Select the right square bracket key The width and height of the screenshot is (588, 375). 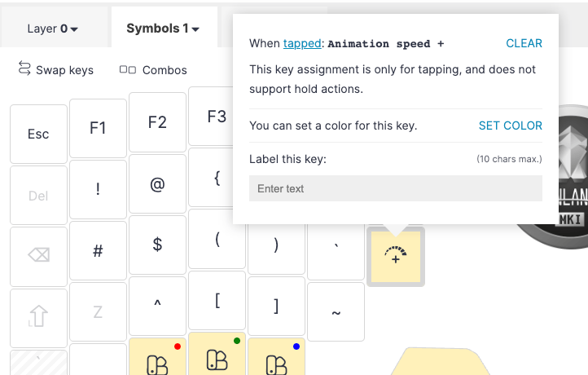(x=276, y=307)
